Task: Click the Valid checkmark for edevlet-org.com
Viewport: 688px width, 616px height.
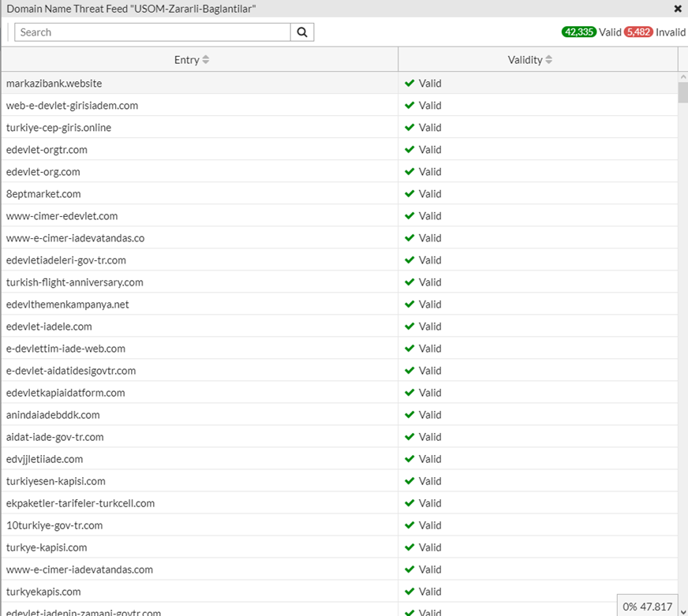Action: point(409,172)
